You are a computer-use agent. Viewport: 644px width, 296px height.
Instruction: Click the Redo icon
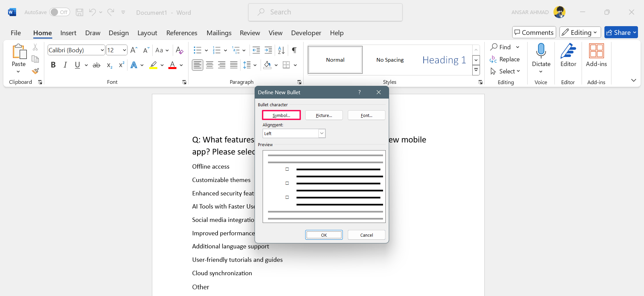click(x=111, y=12)
